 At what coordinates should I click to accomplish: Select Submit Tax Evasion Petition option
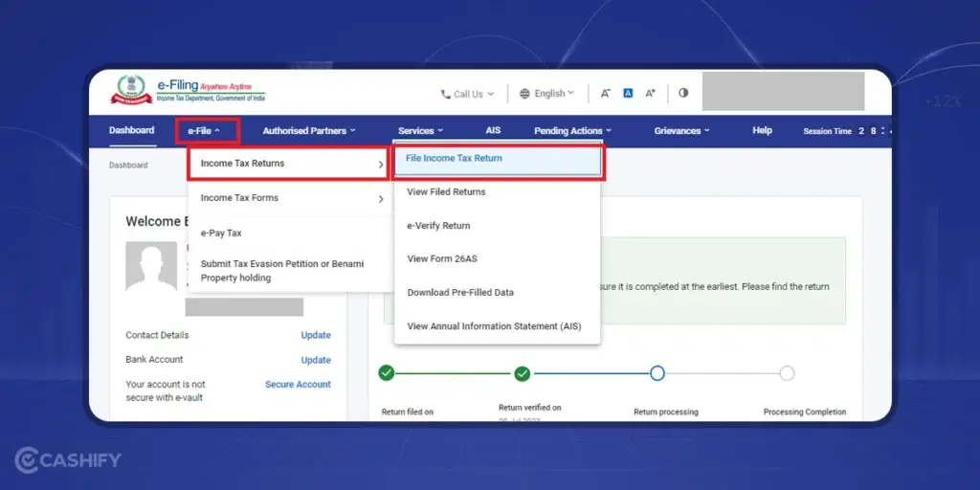coord(282,271)
